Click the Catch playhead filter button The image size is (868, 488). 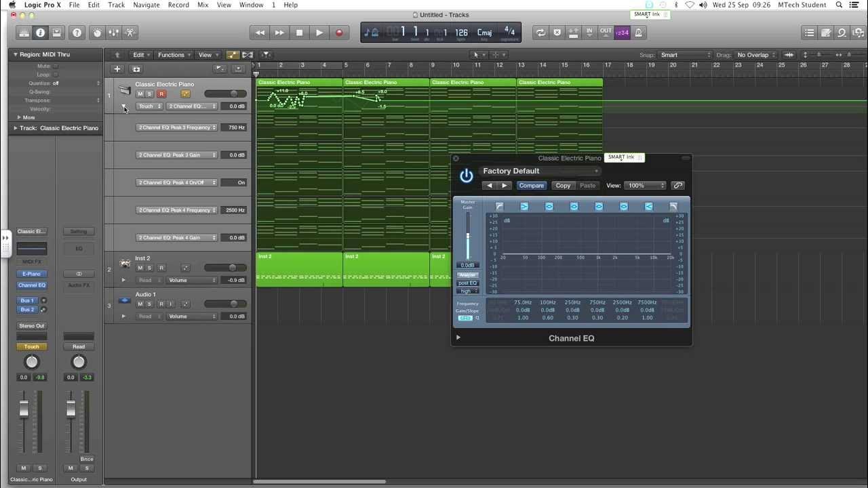[x=266, y=55]
